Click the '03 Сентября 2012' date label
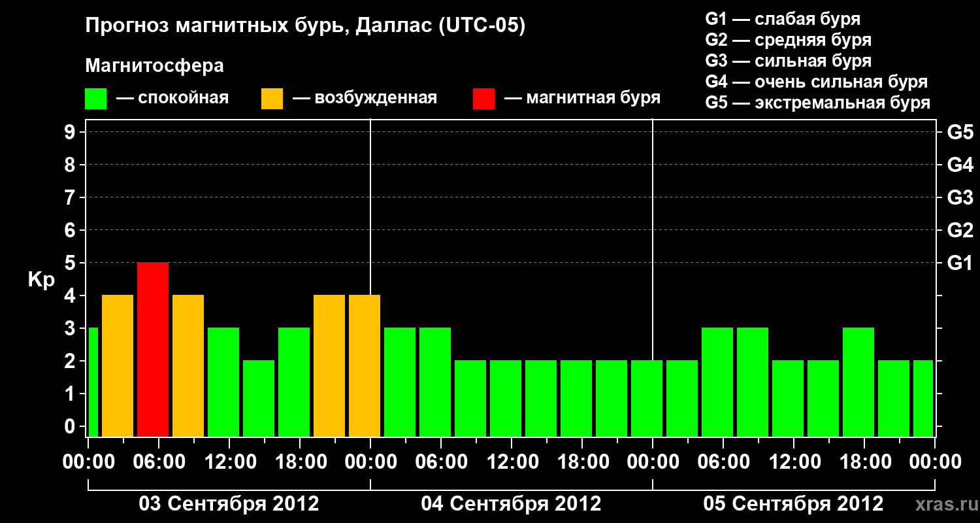 coord(229,504)
